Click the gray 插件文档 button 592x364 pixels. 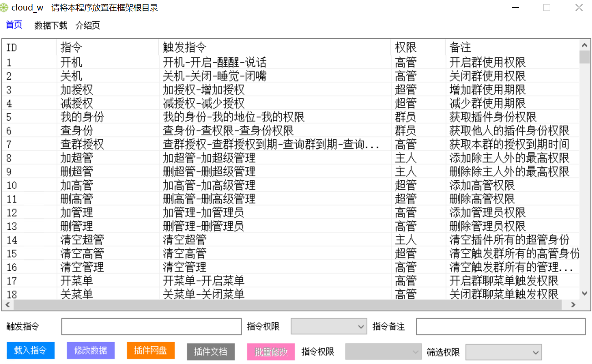click(x=211, y=352)
